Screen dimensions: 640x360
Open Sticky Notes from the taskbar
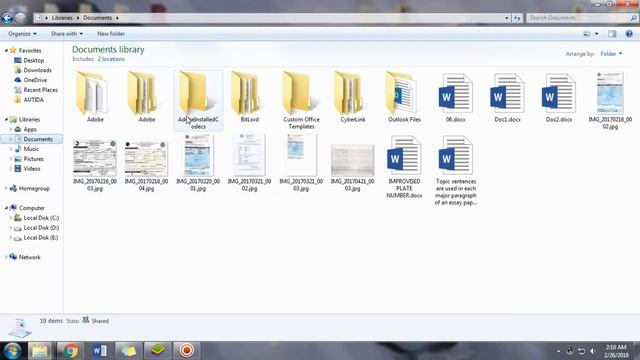pos(128,351)
